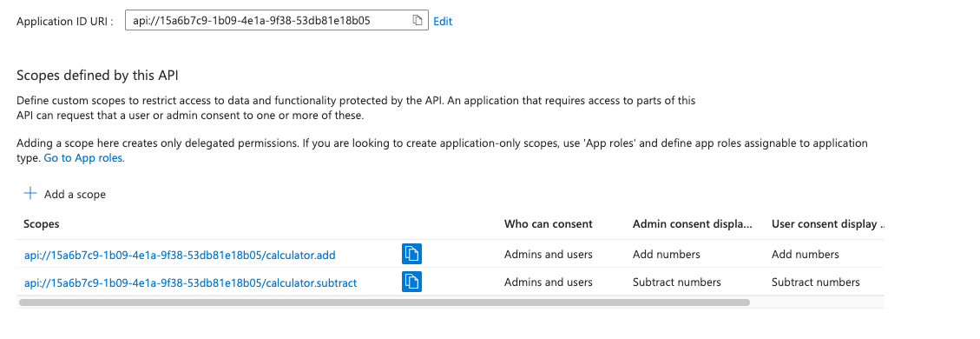Image resolution: width=980 pixels, height=339 pixels.
Task: Copy the Application ID URI to clipboard
Action: coord(417,21)
